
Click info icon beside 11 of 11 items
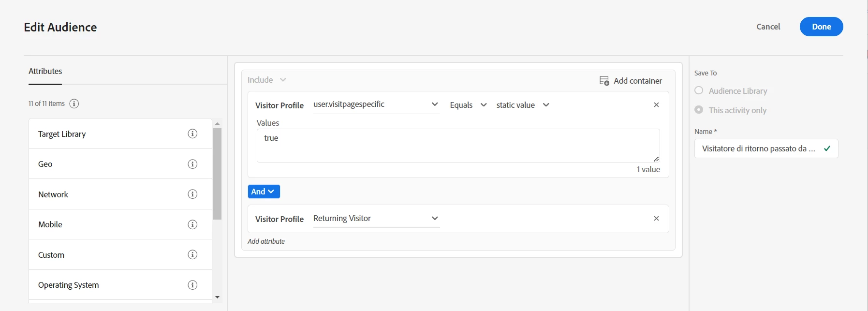coord(74,104)
